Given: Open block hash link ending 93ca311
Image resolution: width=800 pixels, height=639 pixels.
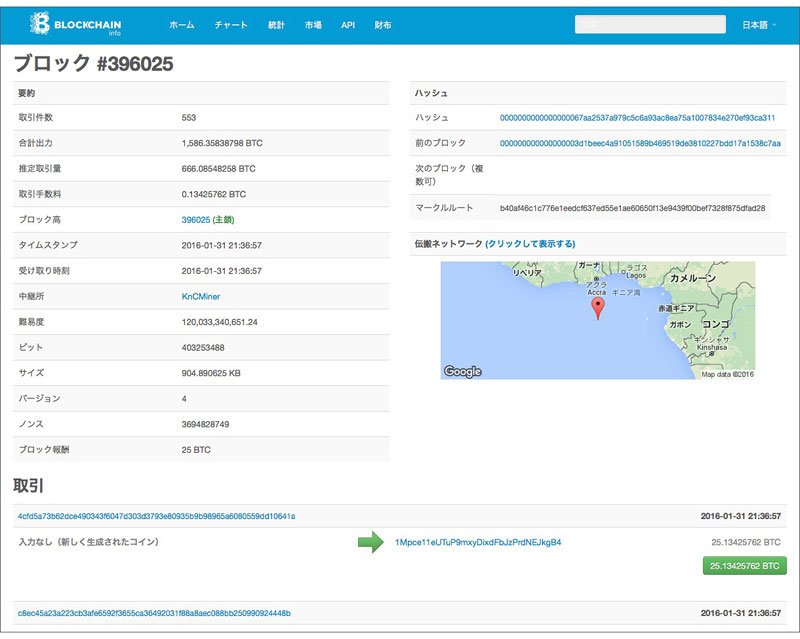Looking at the screenshot, I should [x=637, y=117].
